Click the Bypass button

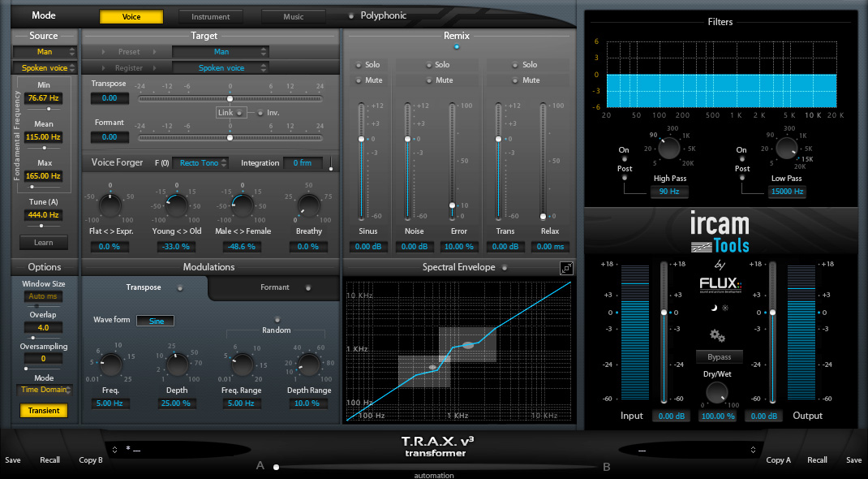[x=719, y=356]
